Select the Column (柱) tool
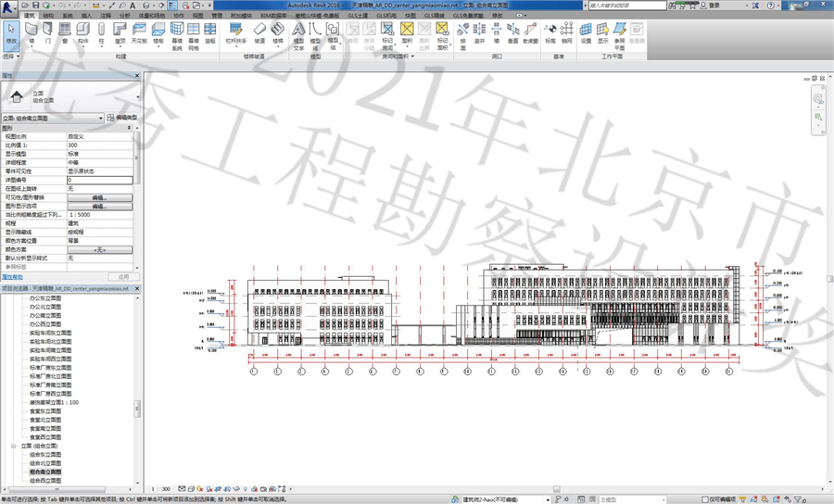834x504 pixels. [101, 31]
